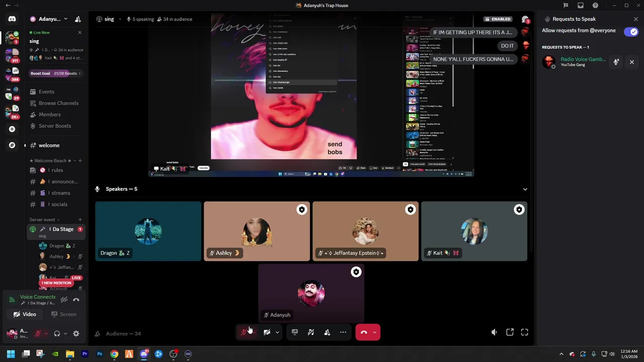The height and width of the screenshot is (362, 644).
Task: Open the server list item with 311 badge
Action: (12, 55)
